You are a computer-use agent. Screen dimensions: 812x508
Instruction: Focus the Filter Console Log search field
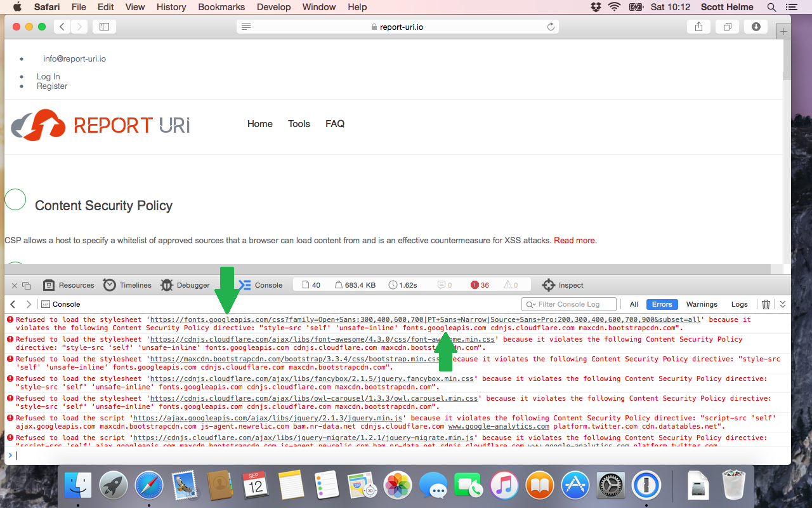[569, 304]
